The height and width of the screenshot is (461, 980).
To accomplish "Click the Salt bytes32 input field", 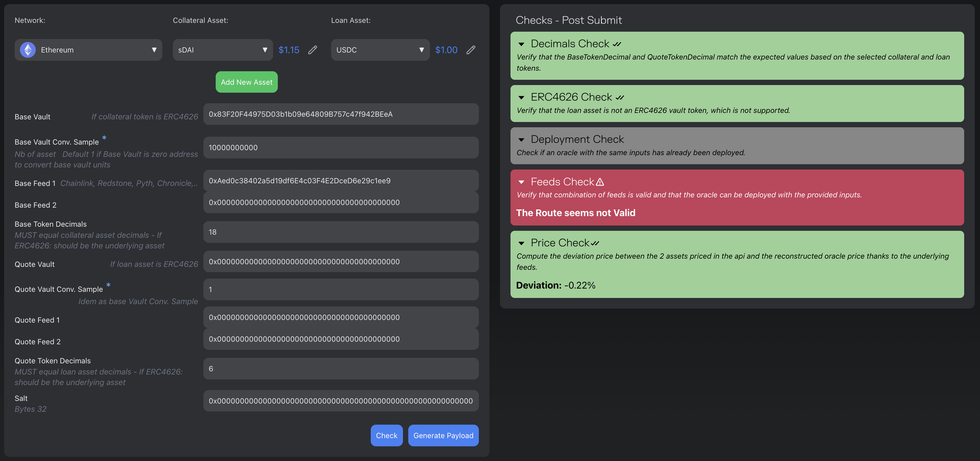I will (341, 401).
